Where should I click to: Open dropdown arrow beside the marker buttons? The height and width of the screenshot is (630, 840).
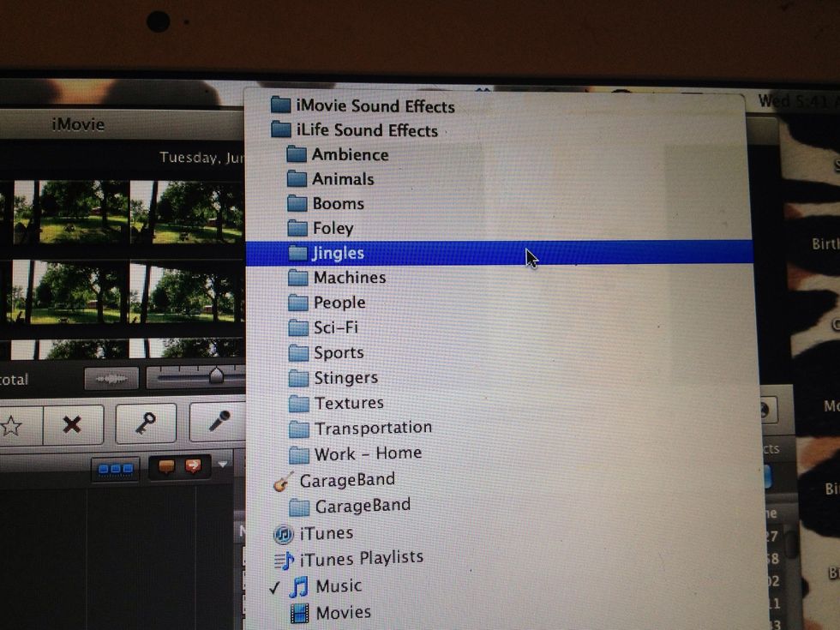pyautogui.click(x=223, y=464)
